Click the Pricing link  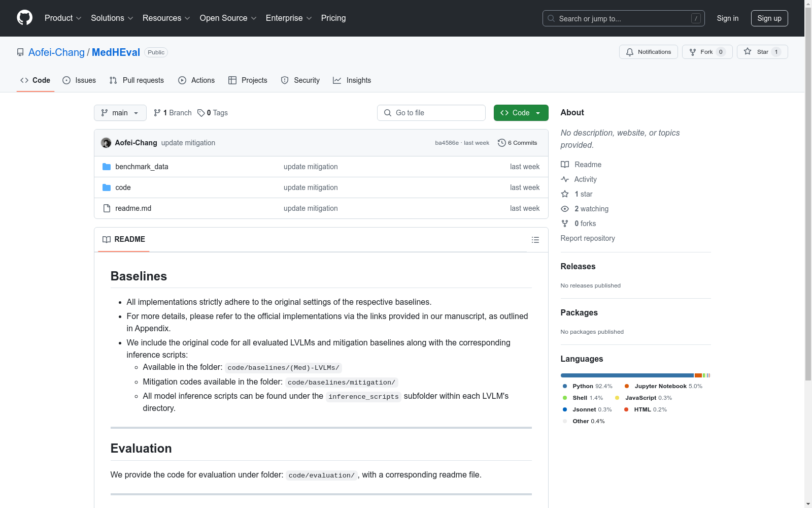point(333,18)
